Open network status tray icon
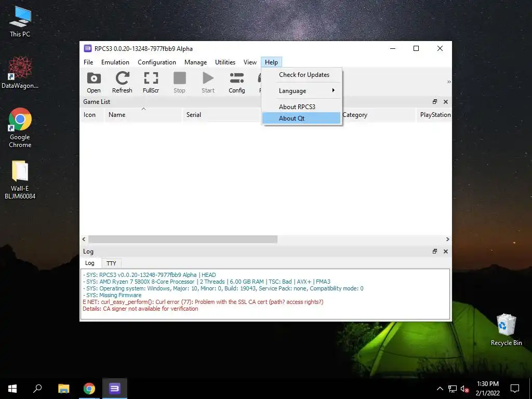 [x=453, y=389]
